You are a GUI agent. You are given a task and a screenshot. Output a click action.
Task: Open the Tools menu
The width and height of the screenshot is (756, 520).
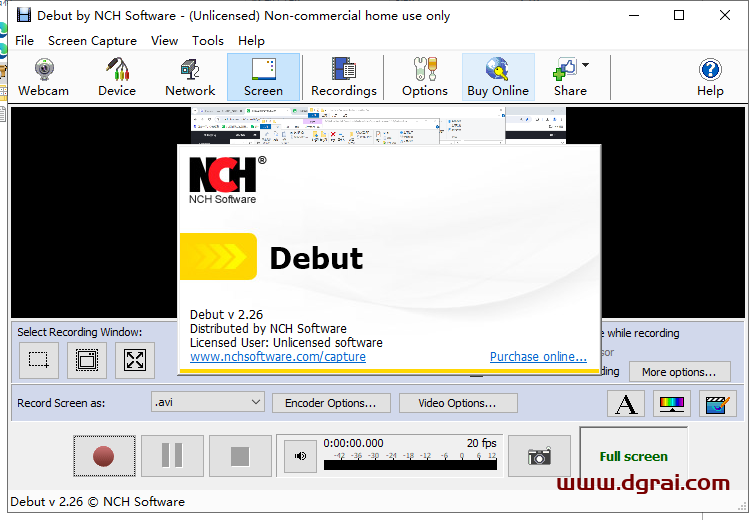pyautogui.click(x=208, y=41)
